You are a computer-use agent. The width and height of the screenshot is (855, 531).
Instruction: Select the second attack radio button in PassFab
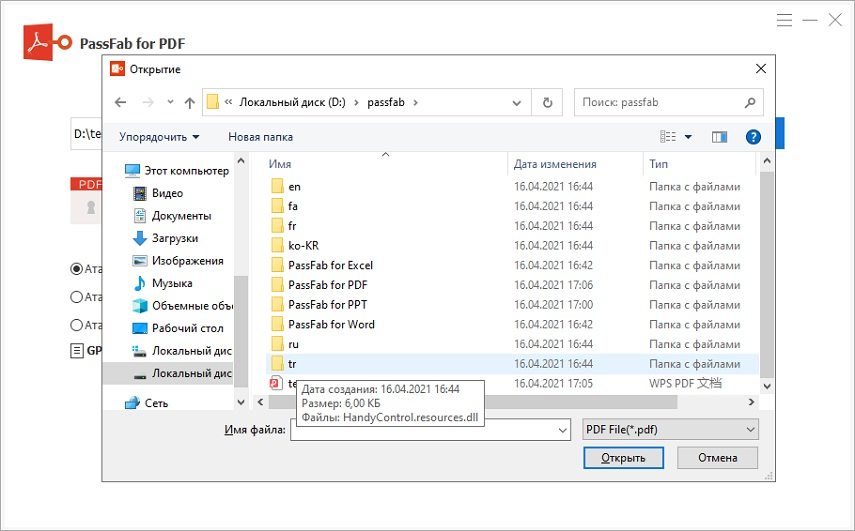(x=76, y=297)
